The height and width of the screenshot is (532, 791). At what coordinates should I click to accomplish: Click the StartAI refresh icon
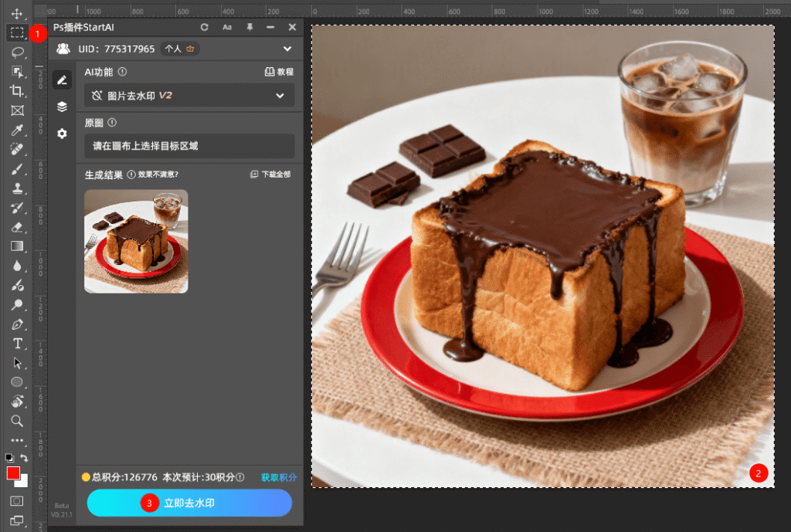[205, 27]
